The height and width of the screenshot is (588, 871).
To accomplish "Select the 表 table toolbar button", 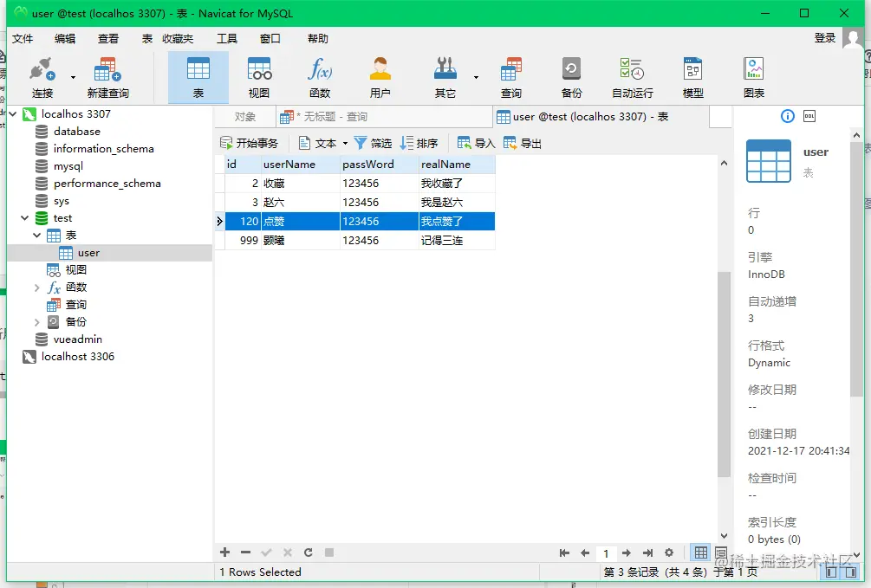I will (198, 78).
